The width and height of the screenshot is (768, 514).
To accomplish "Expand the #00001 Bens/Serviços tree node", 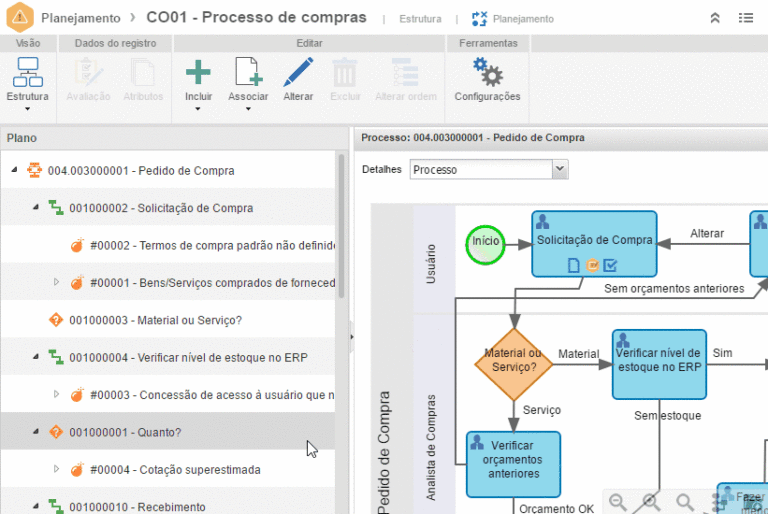I will [x=57, y=283].
